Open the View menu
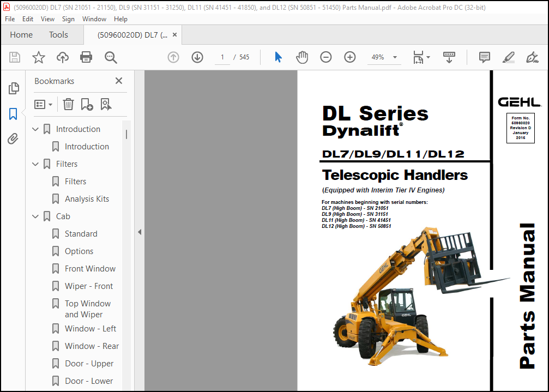549x392 pixels. click(x=47, y=19)
